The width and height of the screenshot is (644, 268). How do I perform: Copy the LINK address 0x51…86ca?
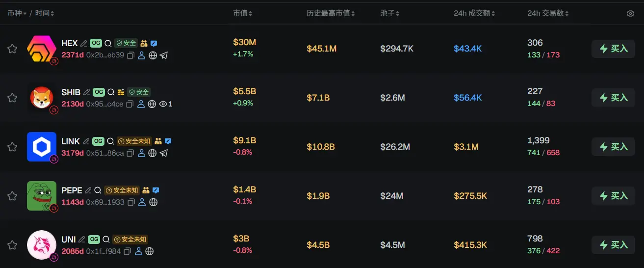pos(130,153)
